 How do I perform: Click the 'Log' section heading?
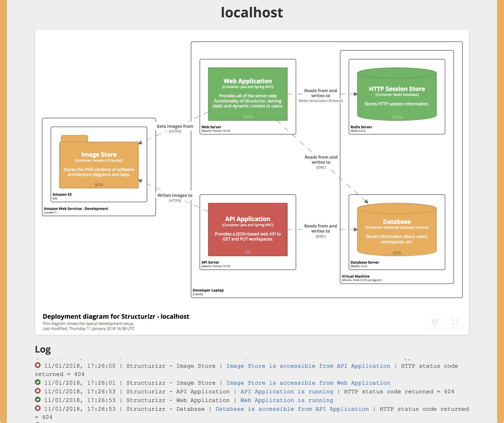click(x=43, y=349)
